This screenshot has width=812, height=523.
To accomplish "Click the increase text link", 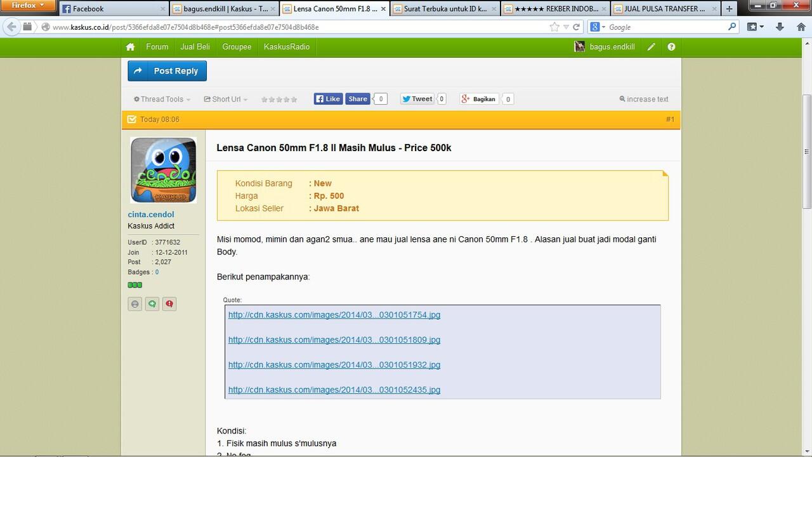I will coord(644,99).
